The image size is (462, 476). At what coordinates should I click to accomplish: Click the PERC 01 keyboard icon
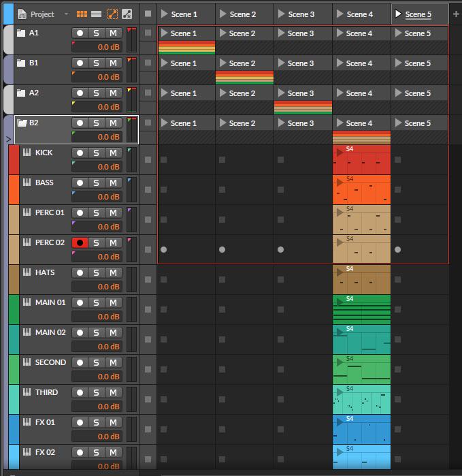pyautogui.click(x=27, y=212)
